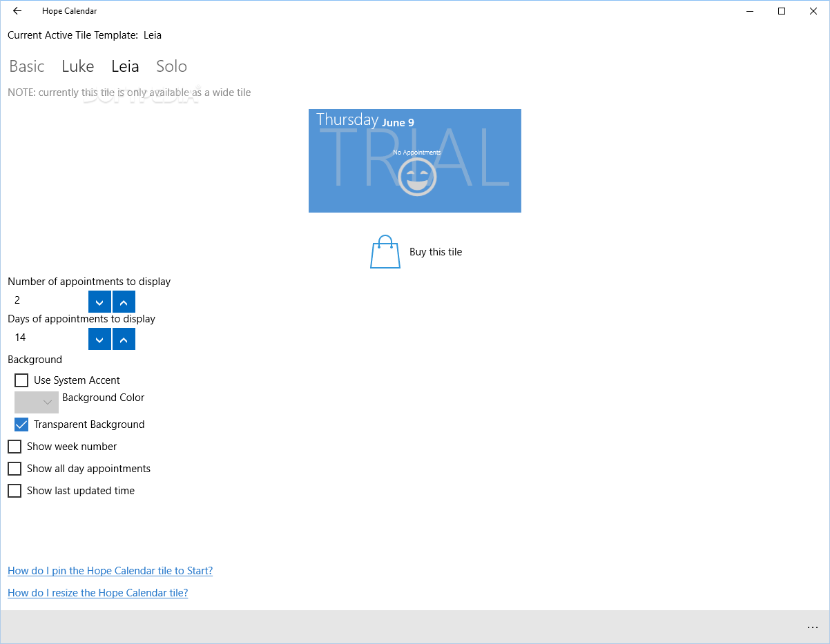Open the pin tile to Start help link
Image resolution: width=830 pixels, height=644 pixels.
point(110,571)
